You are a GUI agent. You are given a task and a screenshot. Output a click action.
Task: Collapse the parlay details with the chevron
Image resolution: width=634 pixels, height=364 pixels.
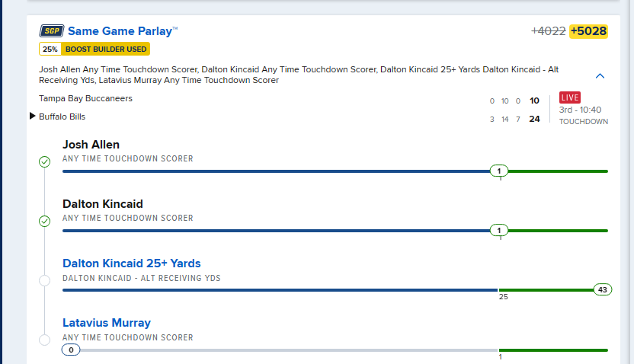click(x=600, y=75)
